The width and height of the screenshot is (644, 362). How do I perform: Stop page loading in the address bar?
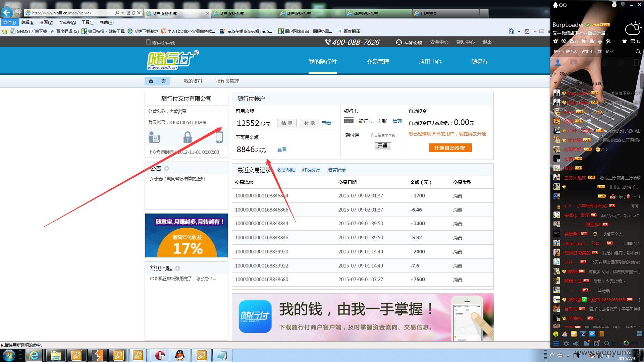[x=139, y=13]
